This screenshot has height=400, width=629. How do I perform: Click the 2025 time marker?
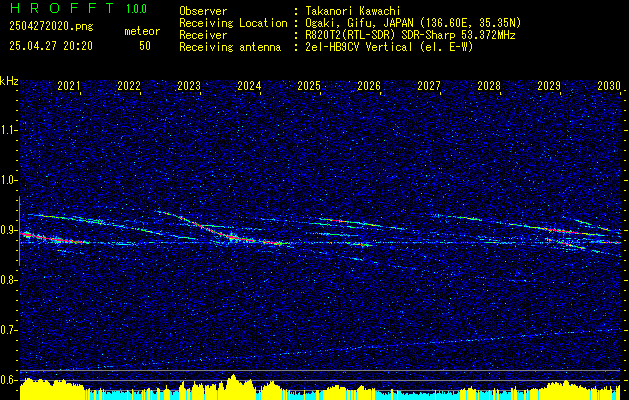point(309,85)
